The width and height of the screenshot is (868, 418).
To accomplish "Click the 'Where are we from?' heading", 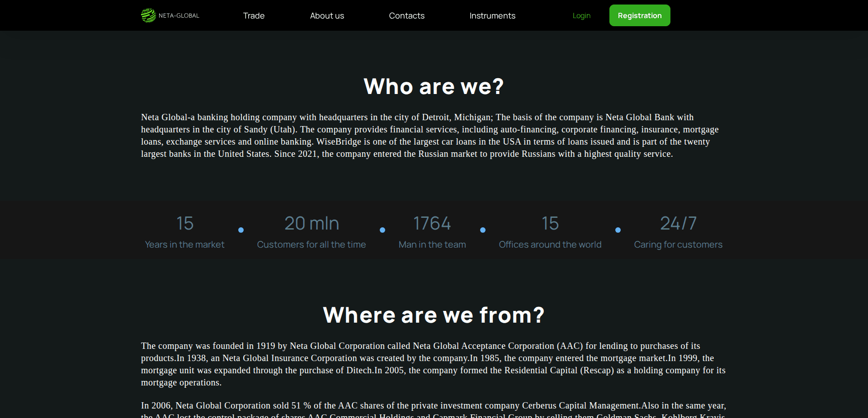I will (434, 315).
